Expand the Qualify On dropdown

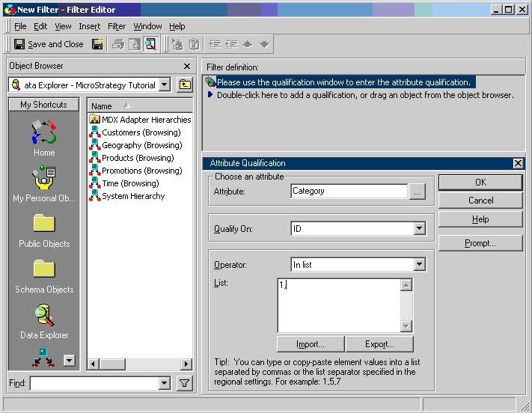tap(419, 228)
